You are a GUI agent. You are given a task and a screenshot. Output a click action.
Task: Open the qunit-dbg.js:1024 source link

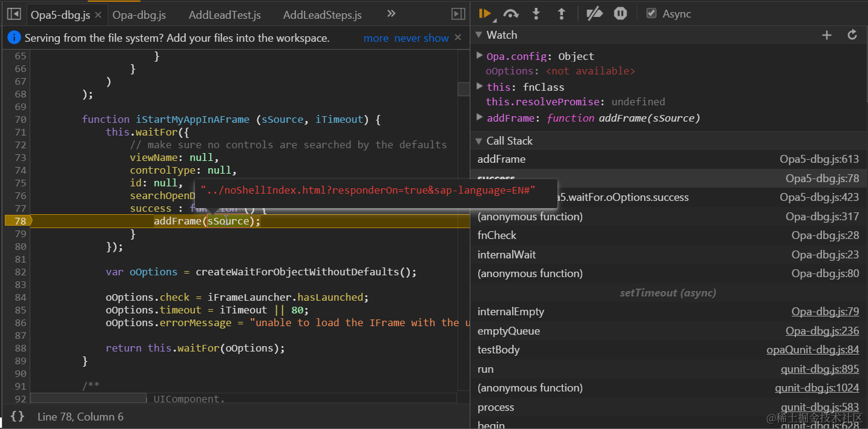[817, 388]
